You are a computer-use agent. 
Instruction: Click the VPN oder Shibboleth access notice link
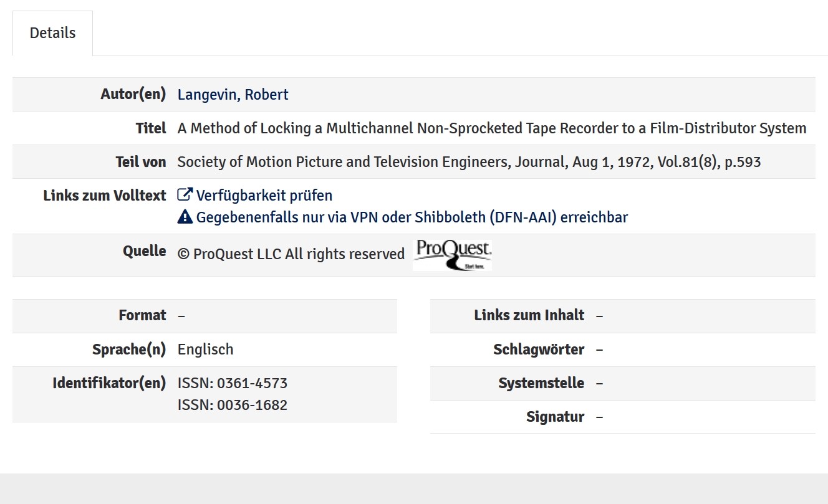pos(412,217)
